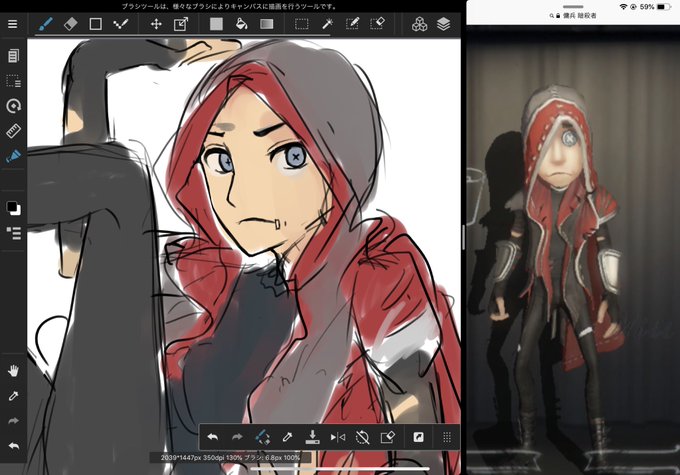Open the brush list panel
The height and width of the screenshot is (475, 680).
click(x=13, y=233)
